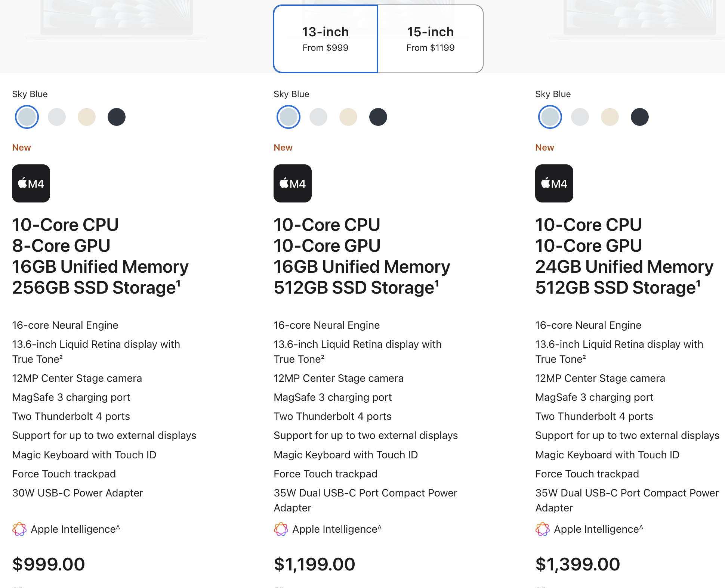Choose Midnight swatch for the $1,199 model

378,117
